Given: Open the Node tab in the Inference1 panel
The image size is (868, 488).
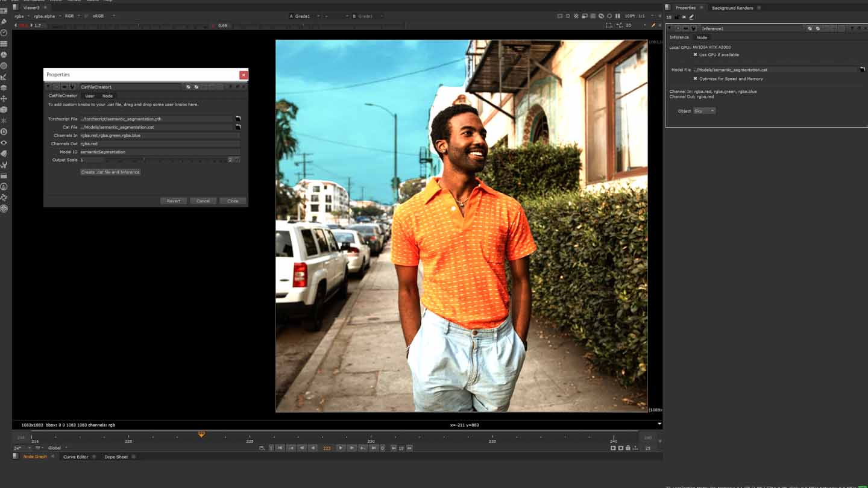Looking at the screenshot, I should 702,37.
